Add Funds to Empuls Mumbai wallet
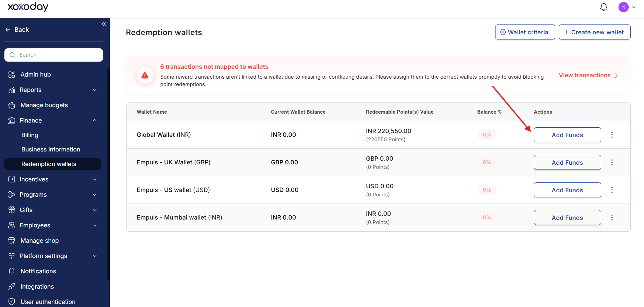 point(567,217)
